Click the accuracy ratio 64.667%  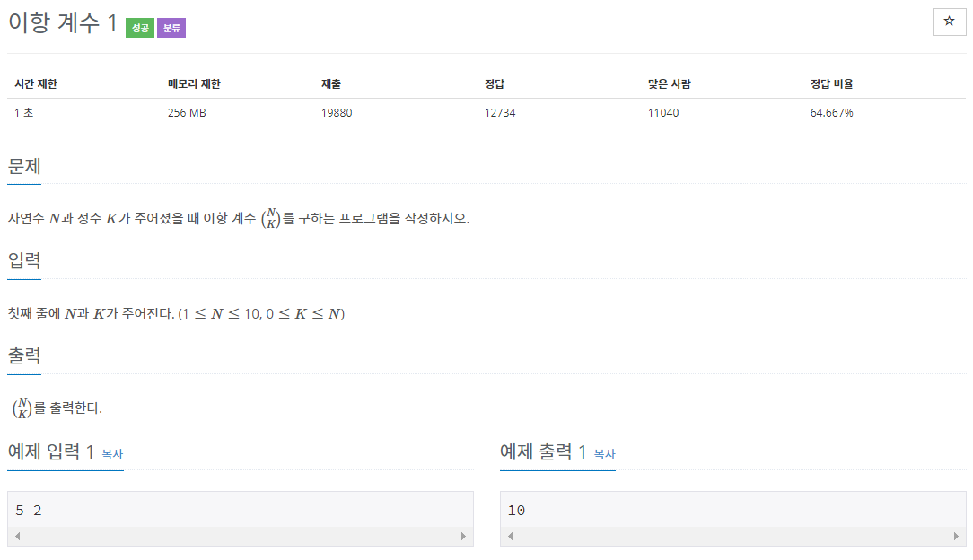point(831,113)
